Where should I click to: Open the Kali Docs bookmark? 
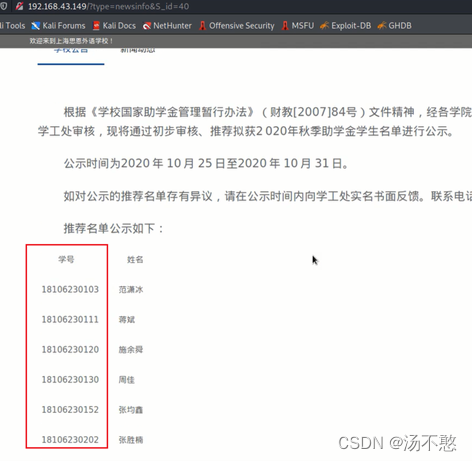pos(114,26)
